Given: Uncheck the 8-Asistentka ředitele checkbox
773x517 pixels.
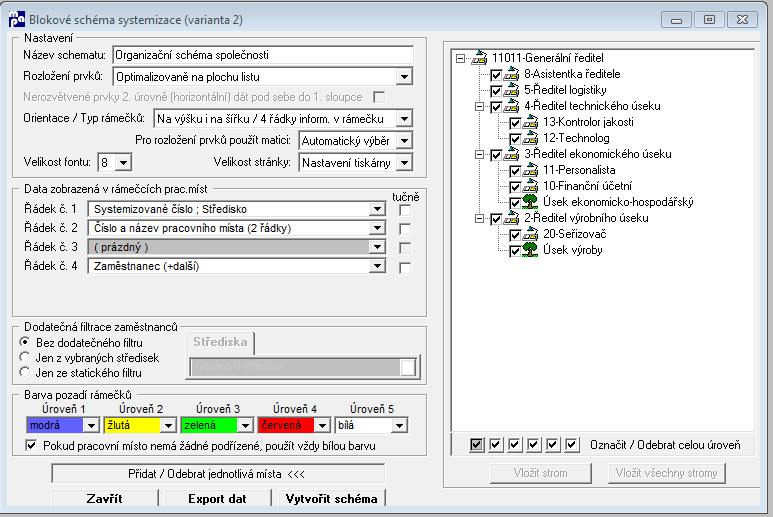Looking at the screenshot, I should tap(496, 75).
